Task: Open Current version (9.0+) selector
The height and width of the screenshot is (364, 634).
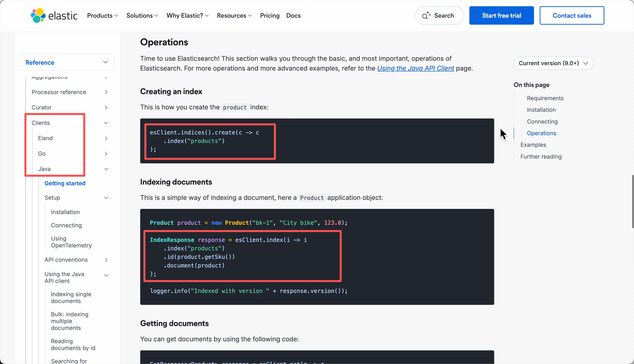Action: click(x=553, y=63)
